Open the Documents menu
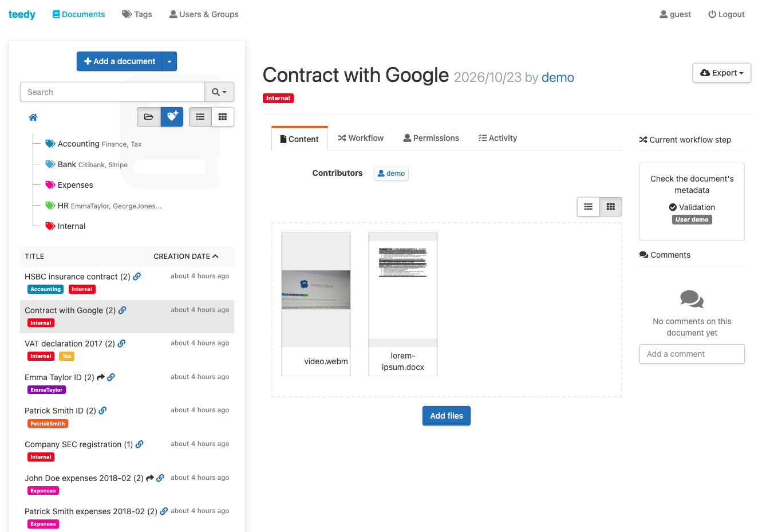Viewport: 762px width, 532px height. pyautogui.click(x=78, y=14)
